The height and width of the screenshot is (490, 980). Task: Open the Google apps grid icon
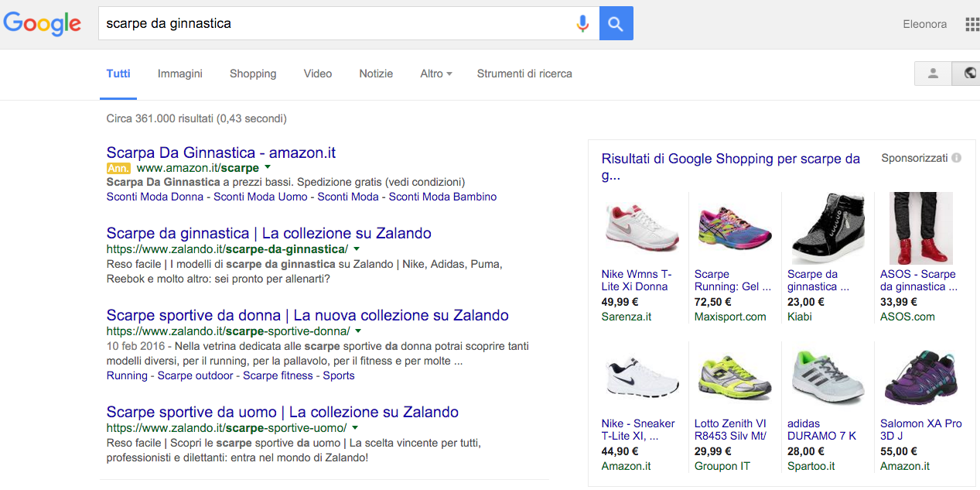tap(972, 24)
